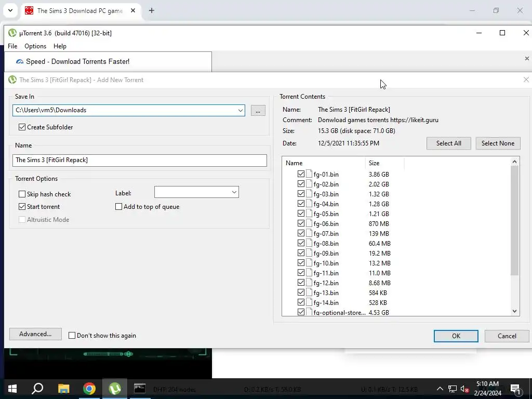This screenshot has height=399, width=532.
Task: Uncheck the fg-13.bin file checkbox
Action: coord(301,292)
